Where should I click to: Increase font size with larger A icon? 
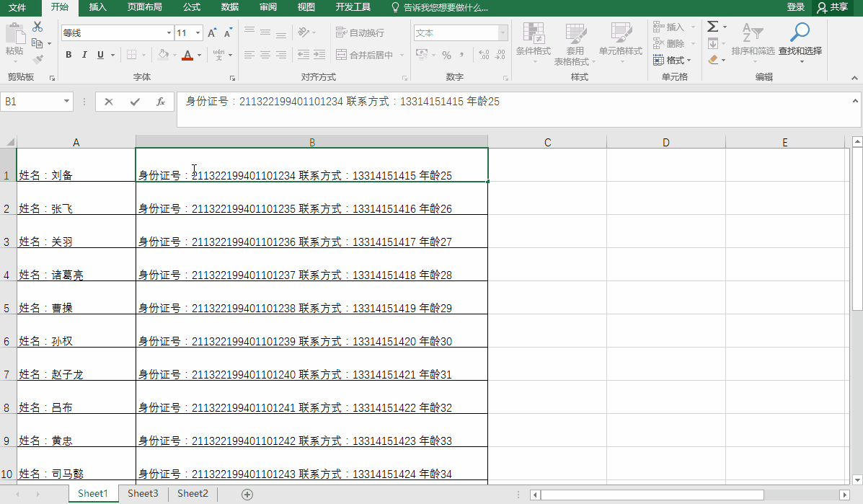[212, 33]
